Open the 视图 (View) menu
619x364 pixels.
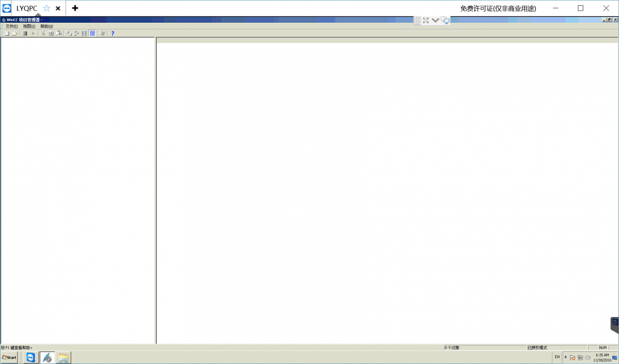pos(29,26)
